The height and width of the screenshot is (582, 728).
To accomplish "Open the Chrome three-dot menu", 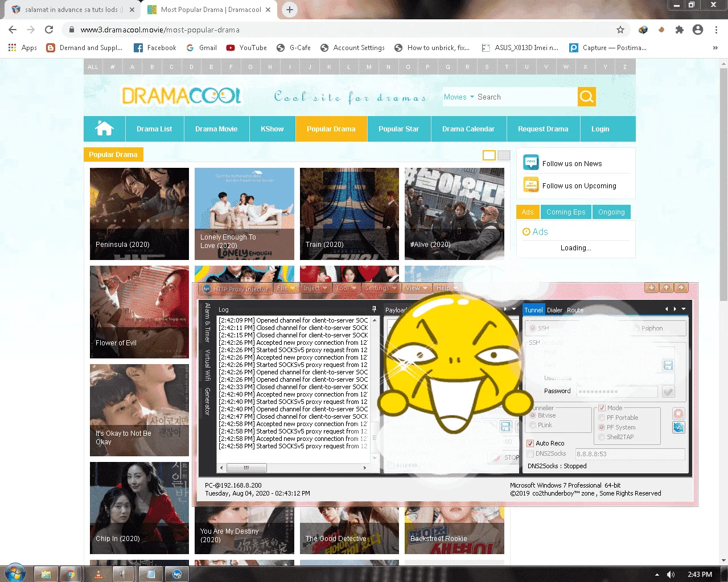I will click(717, 30).
